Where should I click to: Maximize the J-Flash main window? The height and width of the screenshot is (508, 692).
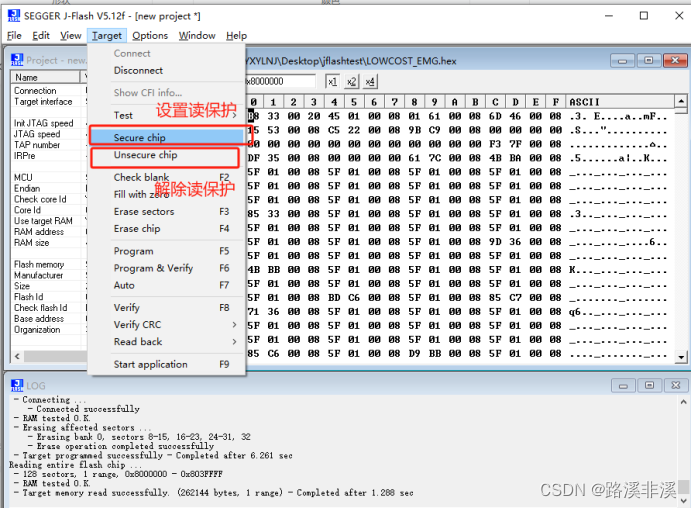tap(644, 16)
